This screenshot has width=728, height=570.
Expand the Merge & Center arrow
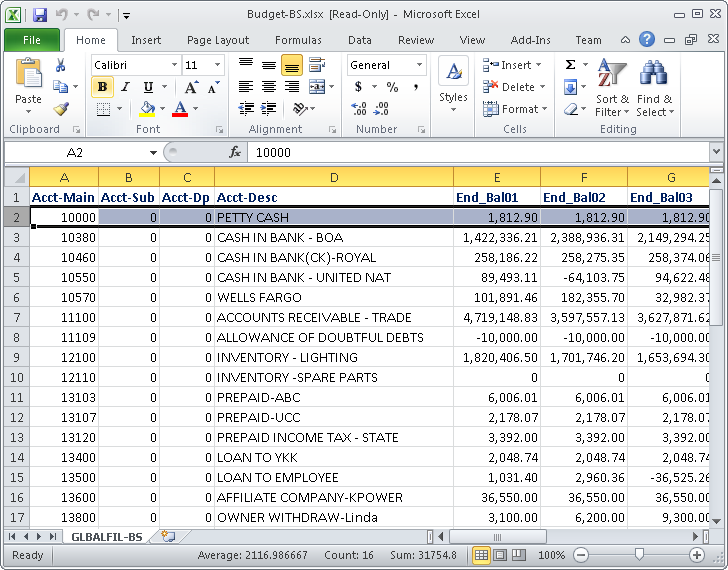[x=332, y=87]
